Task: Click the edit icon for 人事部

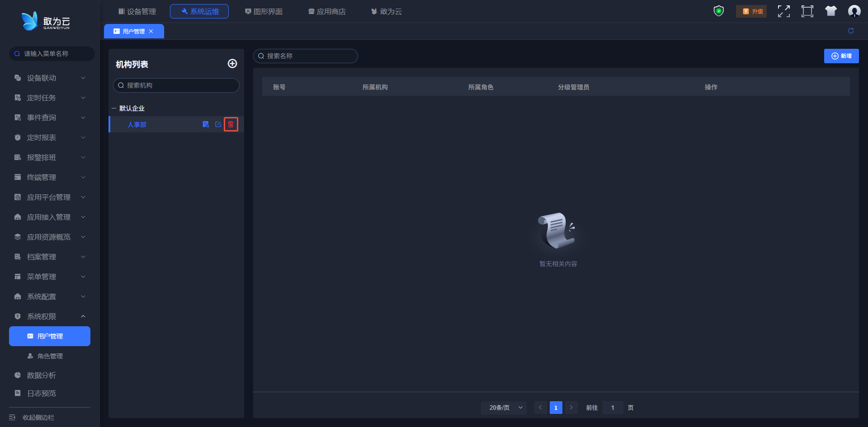Action: [x=218, y=124]
